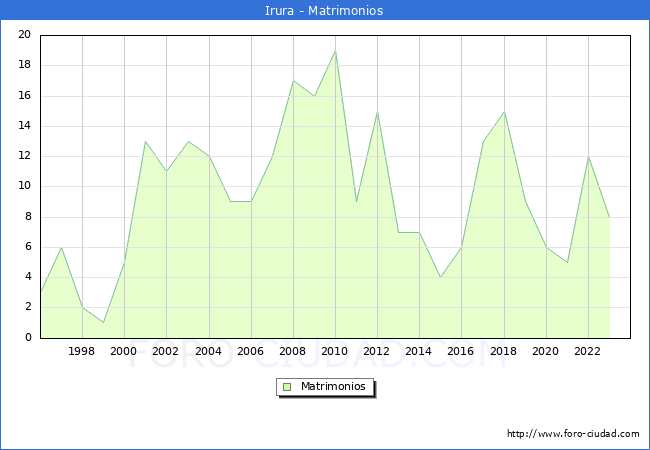Click the 2022 x-axis year label
650x450 pixels.
pos(588,352)
